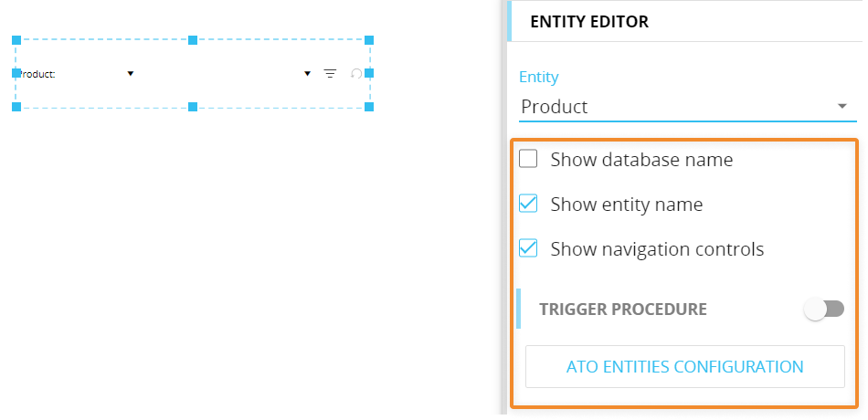
Task: Expand the first dropdown arrow after Product label
Action: tap(131, 73)
